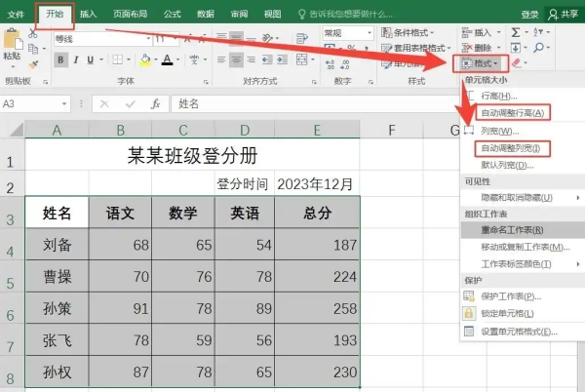The width and height of the screenshot is (585, 392).
Task: Click the insert function fx icon
Action: (155, 103)
